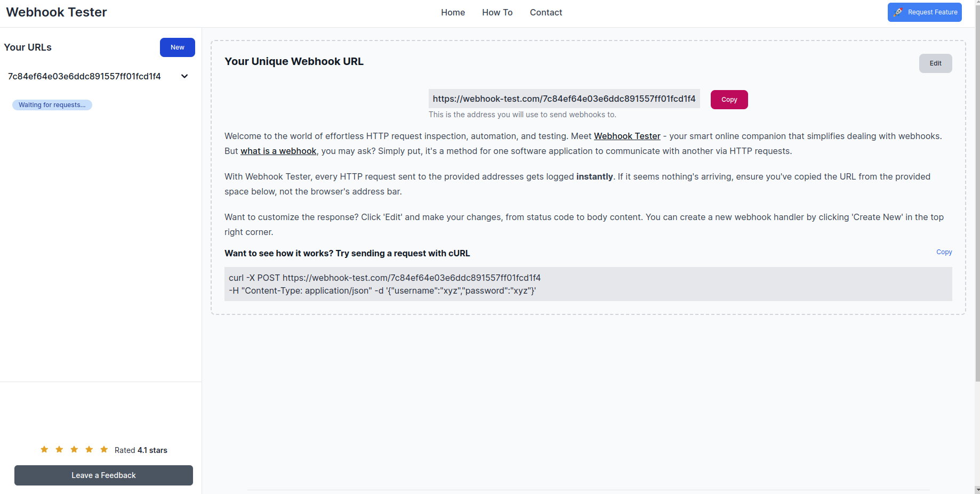Click the 'Your URLs' heading
The width and height of the screenshot is (980, 494).
point(28,47)
